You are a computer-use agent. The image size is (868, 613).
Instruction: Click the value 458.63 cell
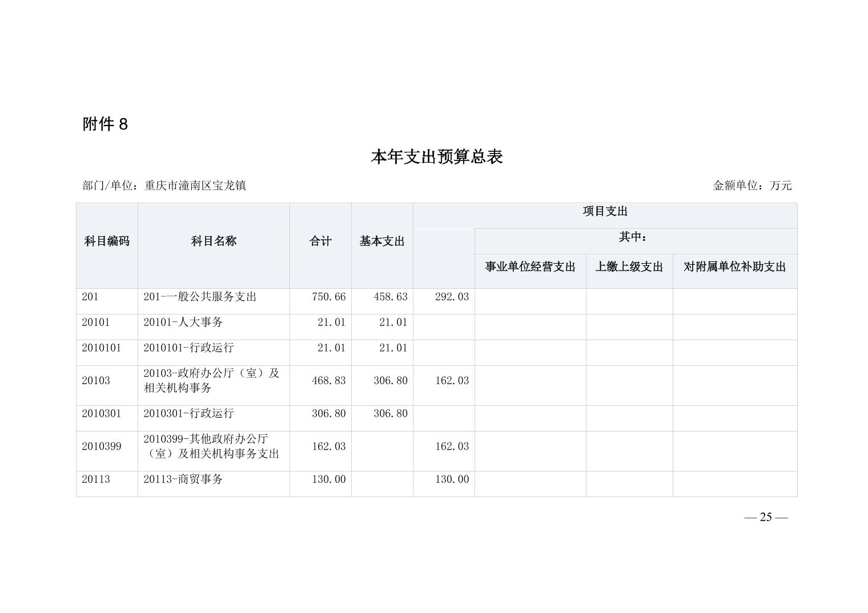tap(390, 297)
